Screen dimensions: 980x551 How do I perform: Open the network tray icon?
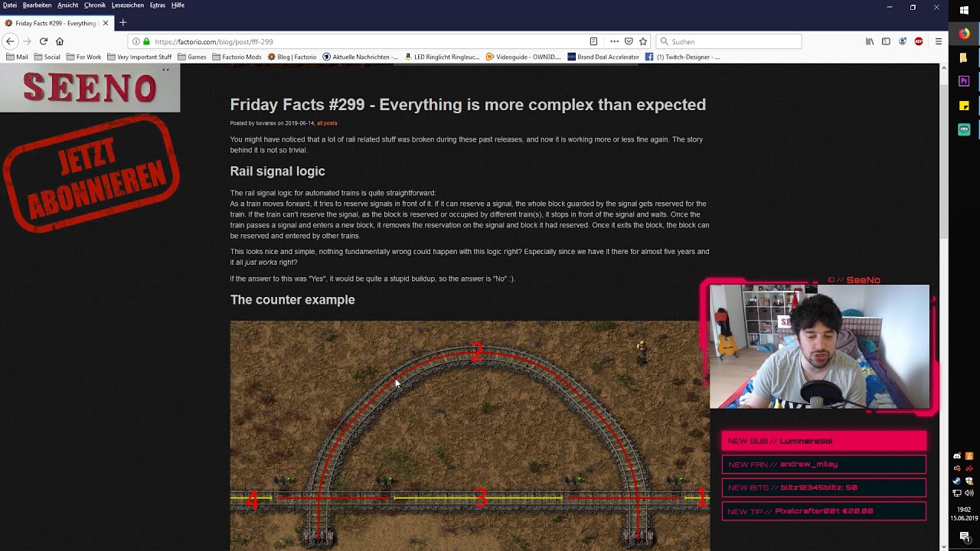[957, 494]
